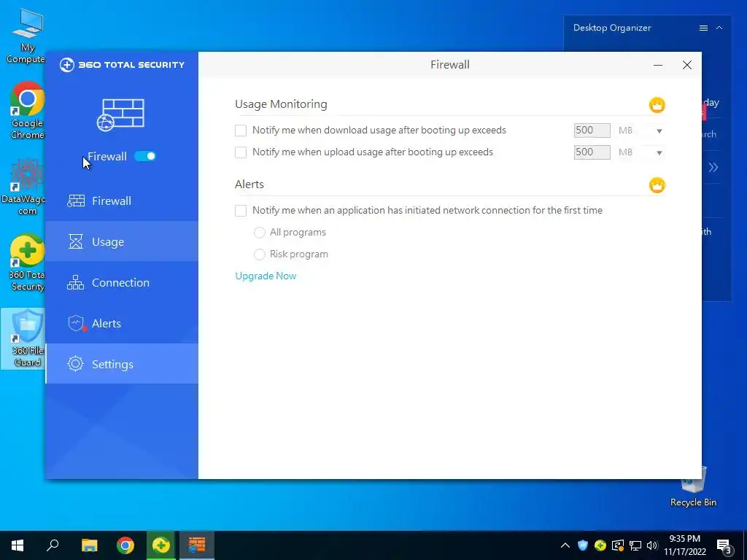Select the All programs radio option
The width and height of the screenshot is (747, 560).
pyautogui.click(x=259, y=233)
